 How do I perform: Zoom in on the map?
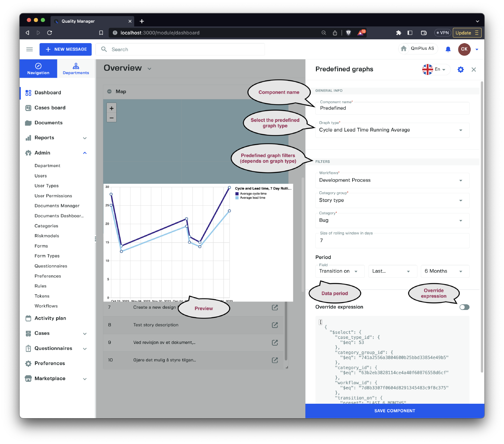pos(112,108)
